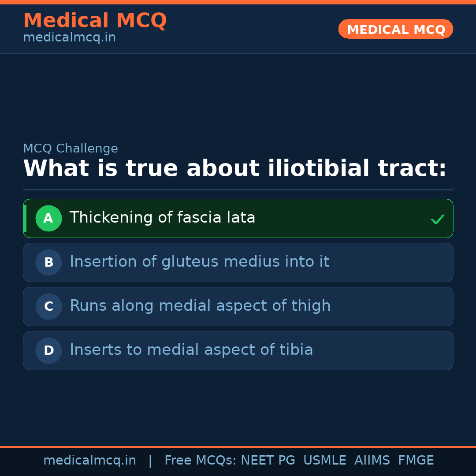Click the 'MCQ Challenge' label

point(71,149)
